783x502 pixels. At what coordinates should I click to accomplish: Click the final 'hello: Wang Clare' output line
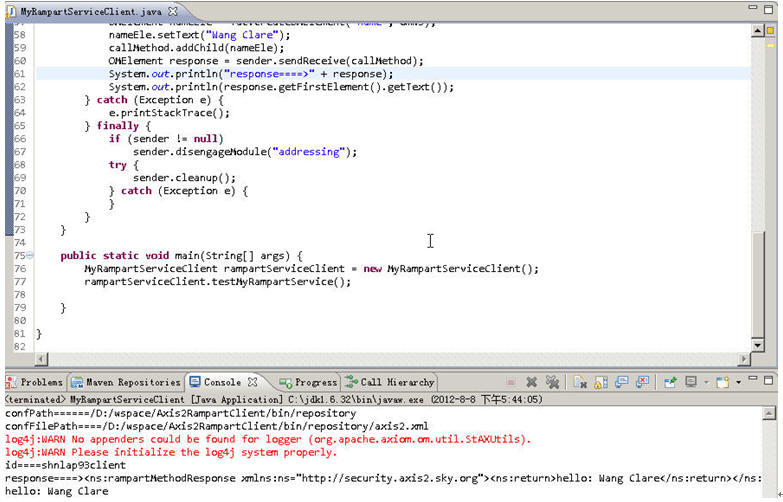(x=56, y=492)
